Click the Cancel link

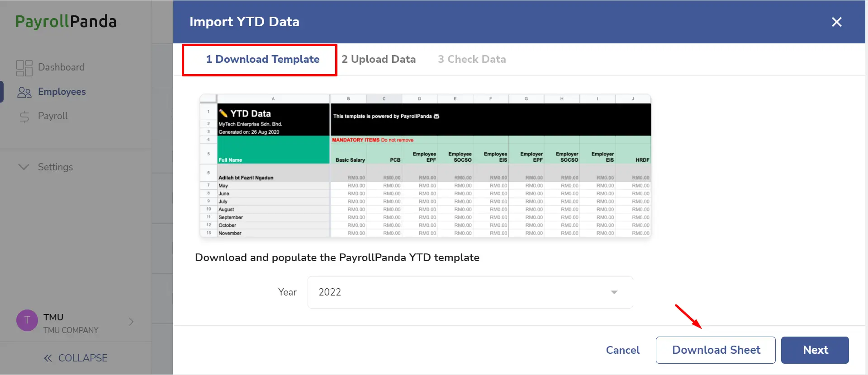623,350
